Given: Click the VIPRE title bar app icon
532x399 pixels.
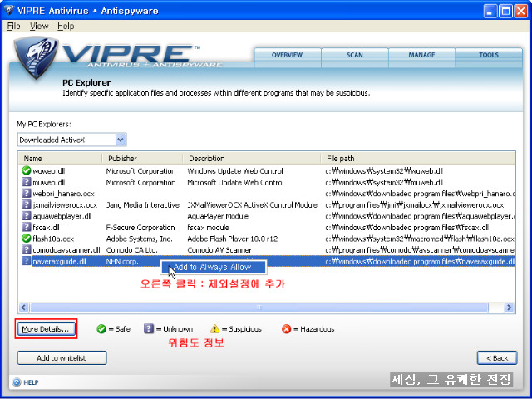Looking at the screenshot, I should pos(9,10).
